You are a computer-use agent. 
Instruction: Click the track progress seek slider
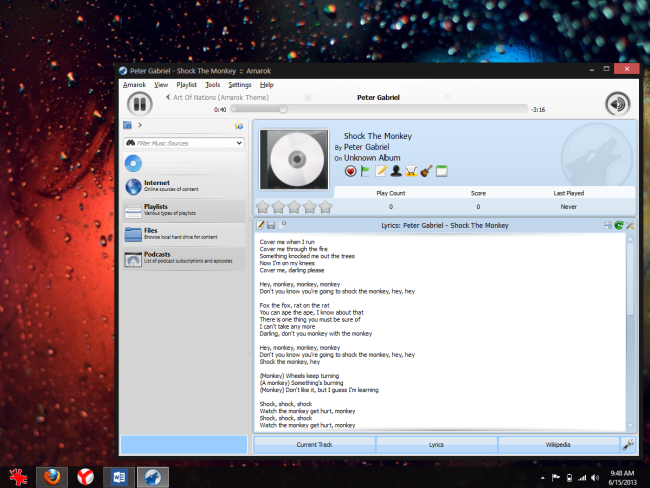(x=380, y=109)
